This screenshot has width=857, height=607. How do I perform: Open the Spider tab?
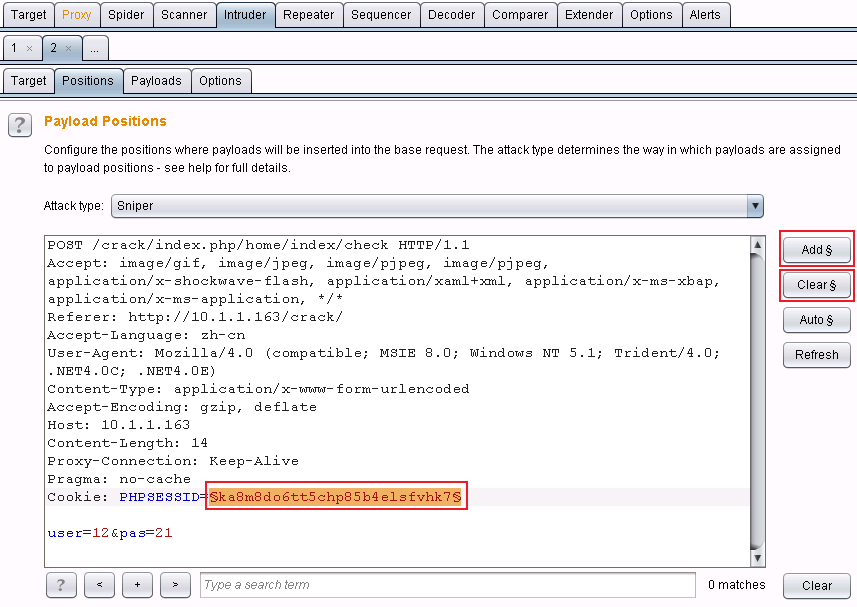126,15
